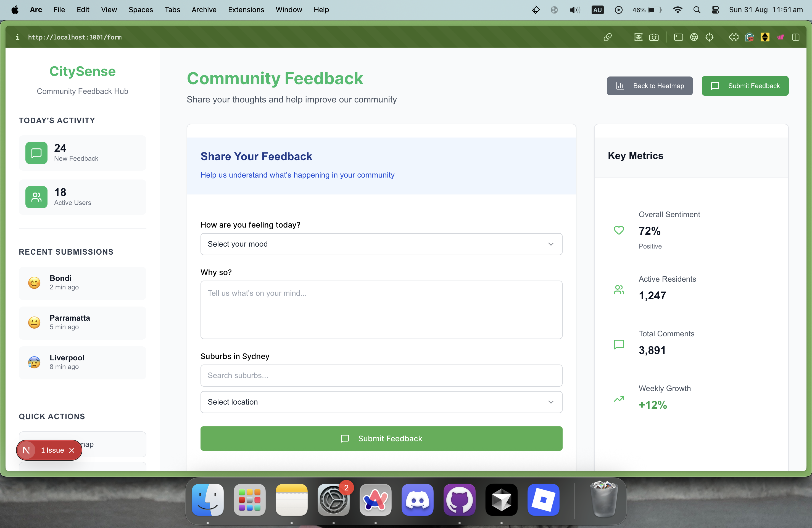Copy page URL with link icon
This screenshot has width=812, height=528.
[607, 37]
